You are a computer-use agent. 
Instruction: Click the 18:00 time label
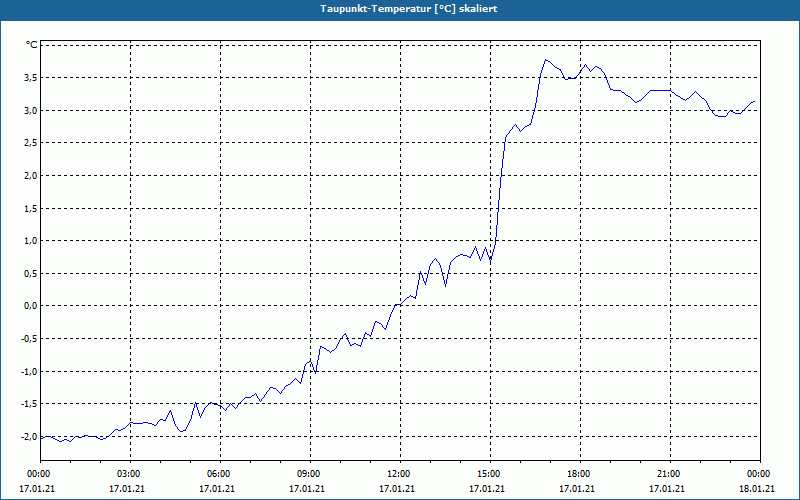click(580, 474)
